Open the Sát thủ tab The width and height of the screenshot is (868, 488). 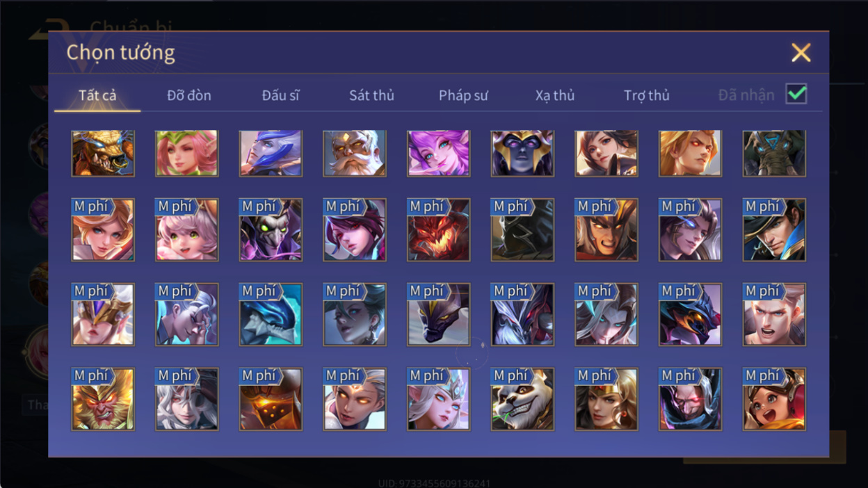(371, 95)
